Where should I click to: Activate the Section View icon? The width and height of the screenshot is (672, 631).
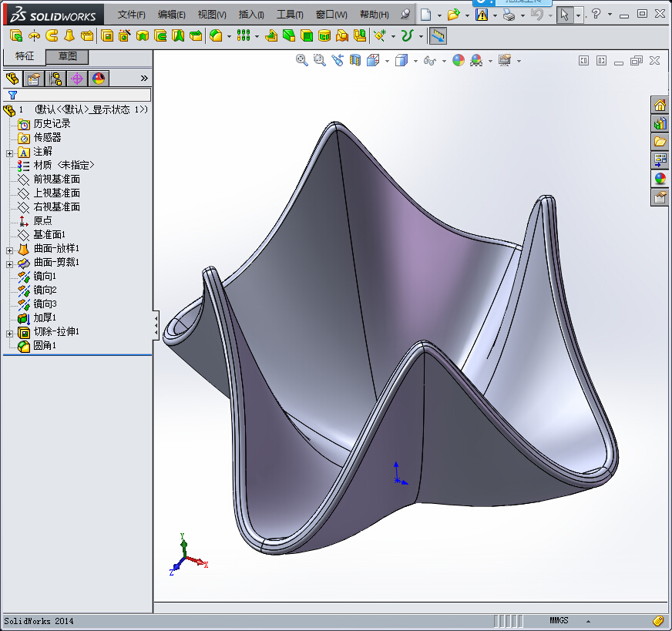point(354,60)
